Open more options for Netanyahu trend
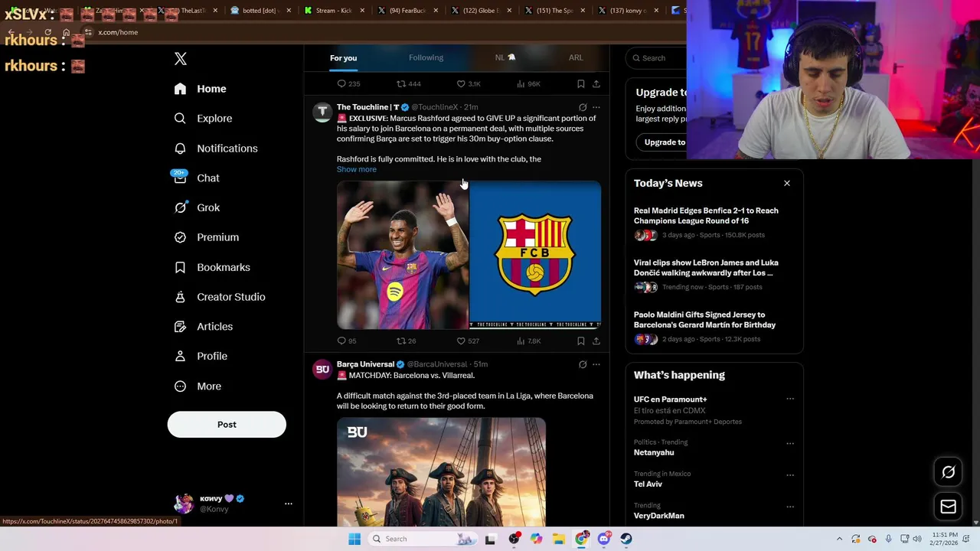980x551 pixels. coord(790,443)
